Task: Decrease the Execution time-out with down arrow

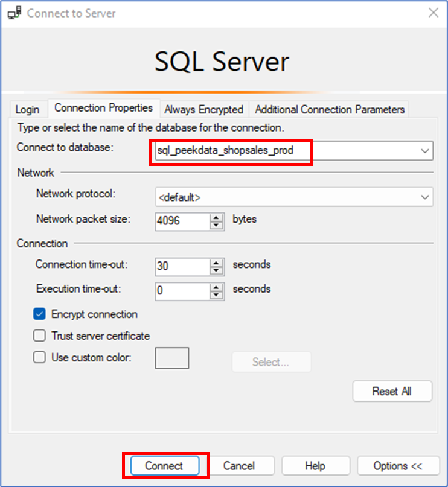Action: click(216, 295)
